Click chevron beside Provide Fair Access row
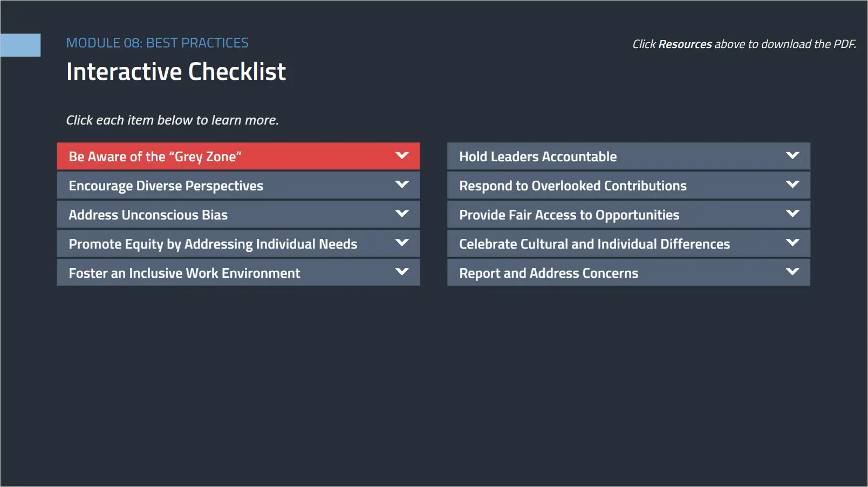 click(x=792, y=214)
